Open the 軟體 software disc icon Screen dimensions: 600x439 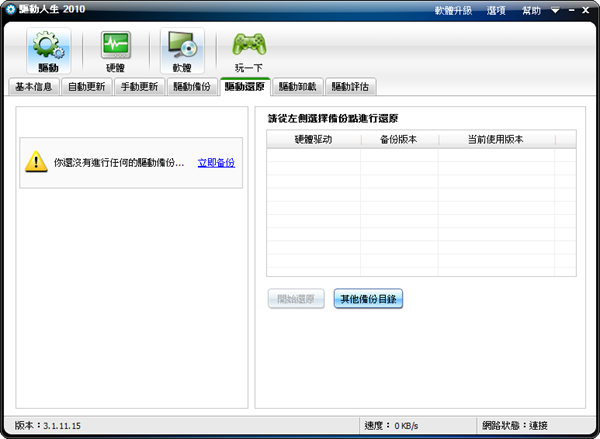point(182,51)
